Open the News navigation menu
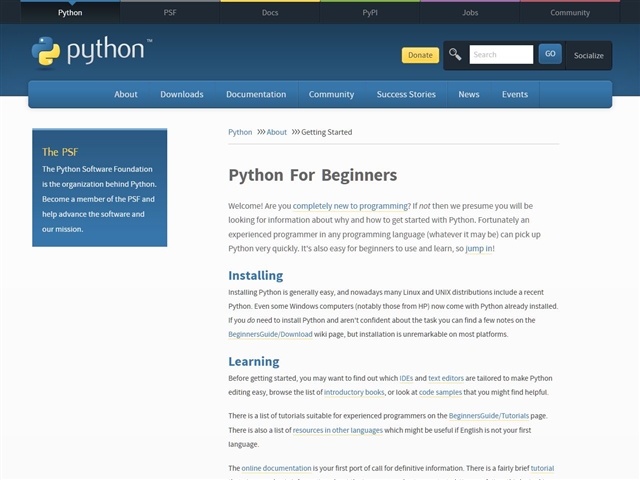Viewport: 640px width, 480px height. pos(469,94)
